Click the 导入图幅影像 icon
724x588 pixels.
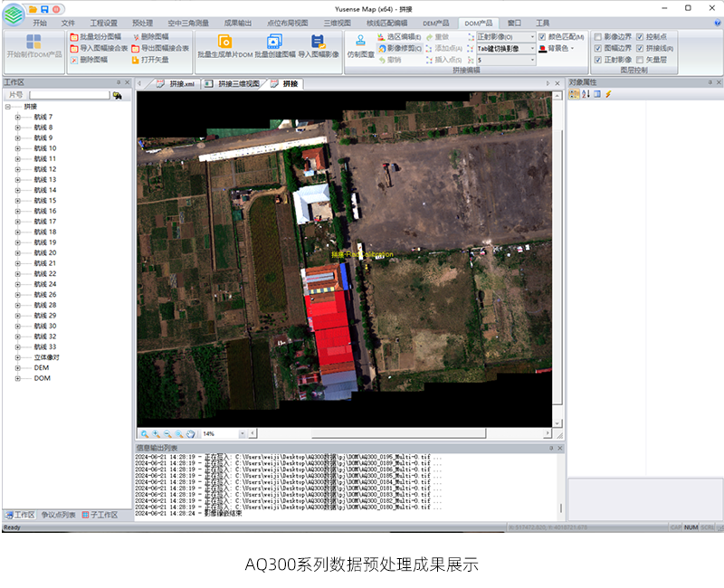point(318,42)
